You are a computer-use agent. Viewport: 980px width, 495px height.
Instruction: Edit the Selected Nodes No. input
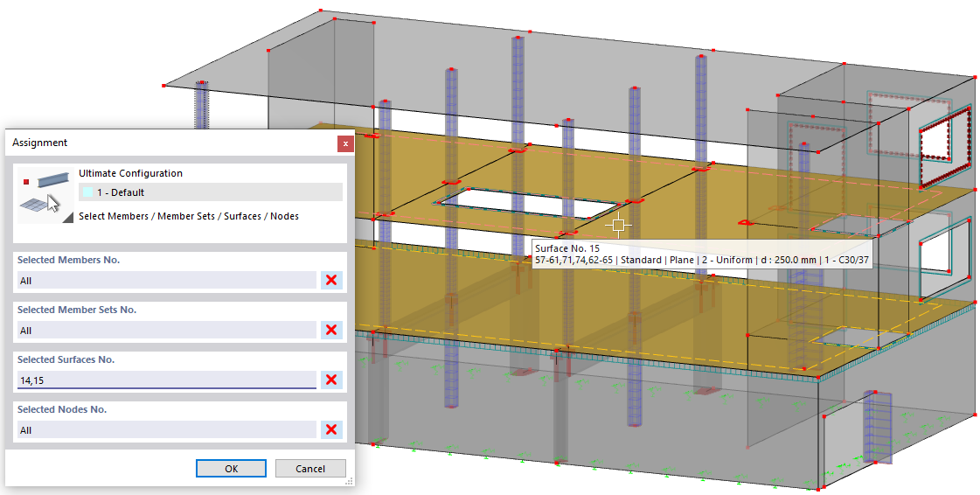pos(166,430)
